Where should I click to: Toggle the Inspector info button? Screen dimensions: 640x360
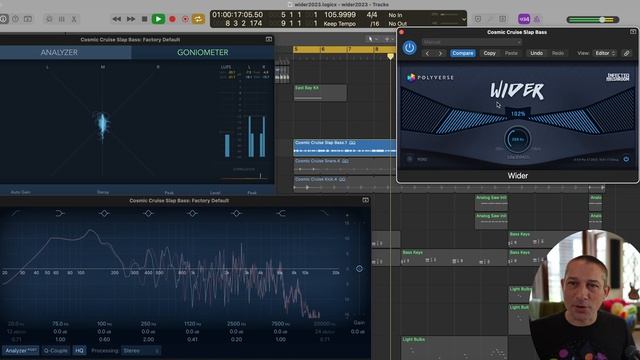point(4,19)
